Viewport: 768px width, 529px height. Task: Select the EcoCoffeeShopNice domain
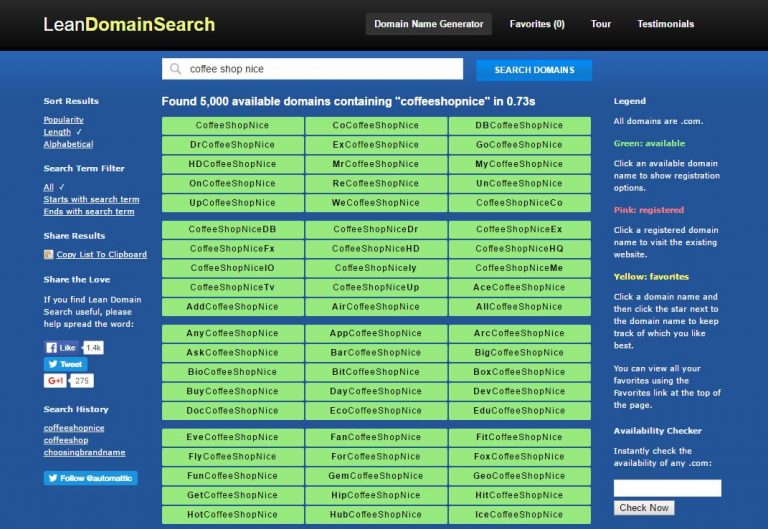376,410
